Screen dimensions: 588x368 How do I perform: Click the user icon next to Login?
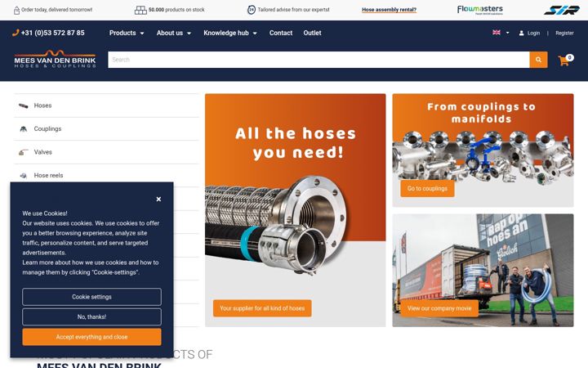[521, 33]
